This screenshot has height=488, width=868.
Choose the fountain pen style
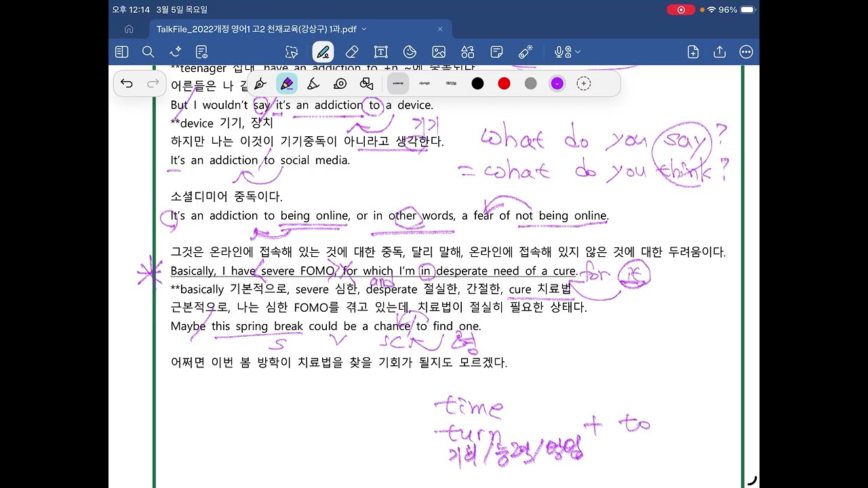click(260, 83)
